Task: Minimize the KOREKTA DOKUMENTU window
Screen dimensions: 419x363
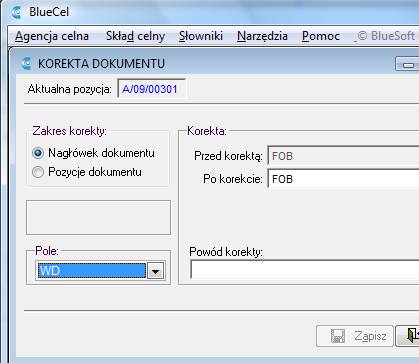Action: (x=407, y=64)
